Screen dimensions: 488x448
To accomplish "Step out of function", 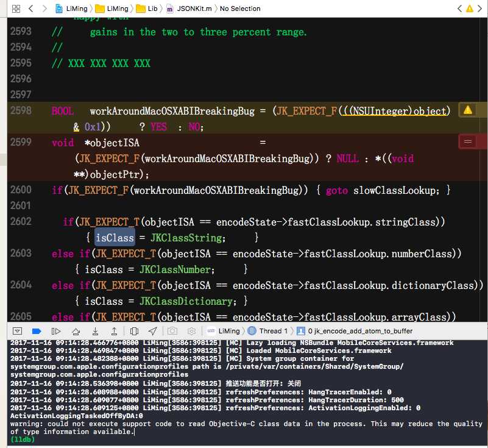I will (114, 331).
